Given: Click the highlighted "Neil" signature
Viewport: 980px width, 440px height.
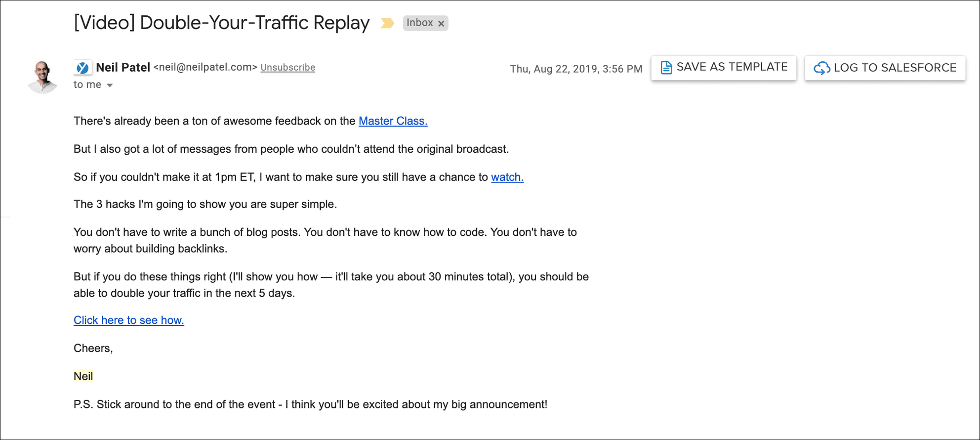Looking at the screenshot, I should point(83,376).
